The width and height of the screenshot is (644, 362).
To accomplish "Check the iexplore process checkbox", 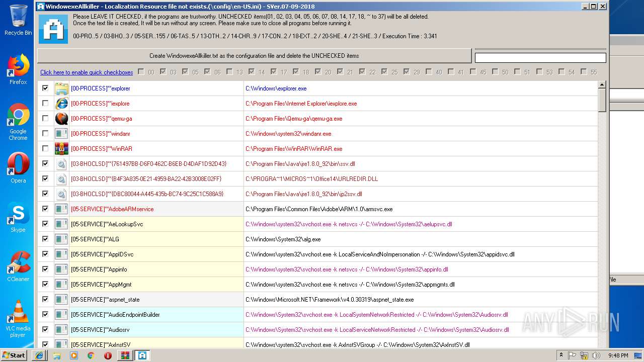I will coord(45,103).
